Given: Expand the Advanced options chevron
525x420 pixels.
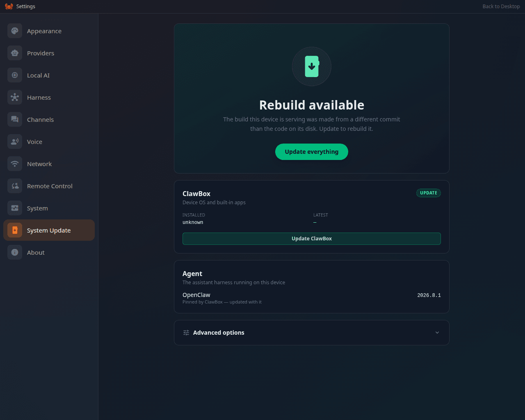Looking at the screenshot, I should [x=437, y=333].
